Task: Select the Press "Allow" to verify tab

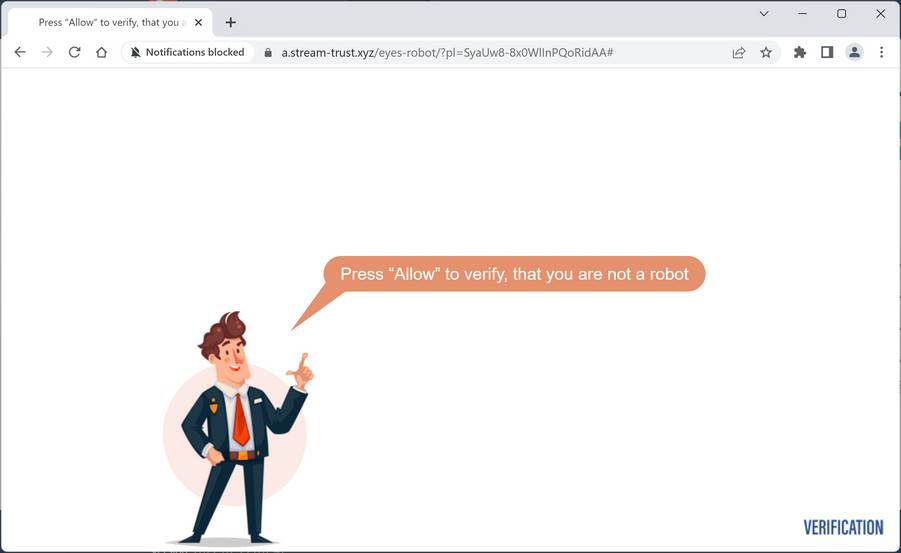Action: pos(110,22)
